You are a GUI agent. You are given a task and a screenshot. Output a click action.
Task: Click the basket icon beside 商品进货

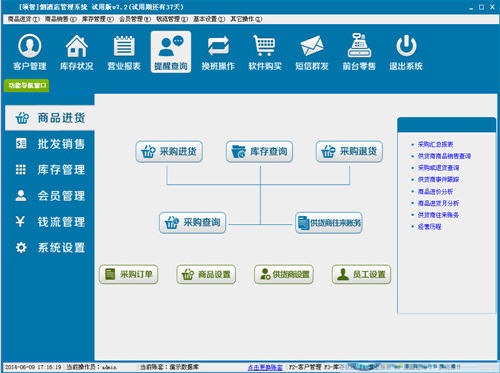point(22,118)
